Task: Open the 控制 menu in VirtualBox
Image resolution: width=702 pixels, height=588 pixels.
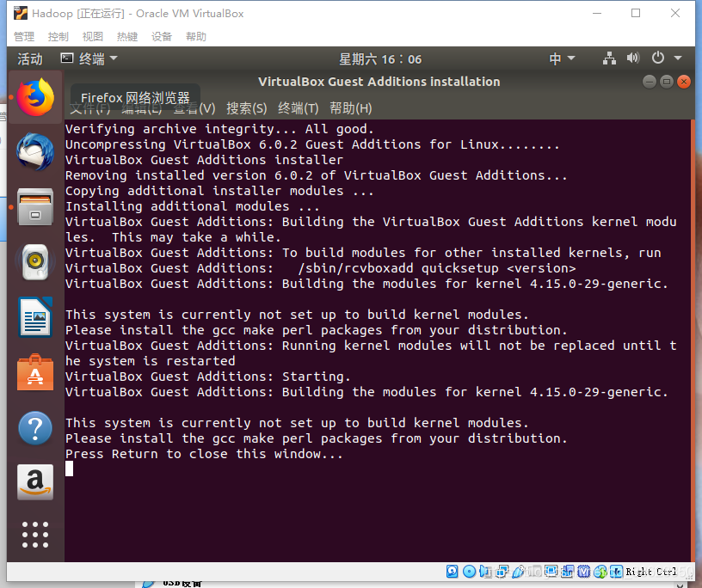Action: tap(58, 37)
